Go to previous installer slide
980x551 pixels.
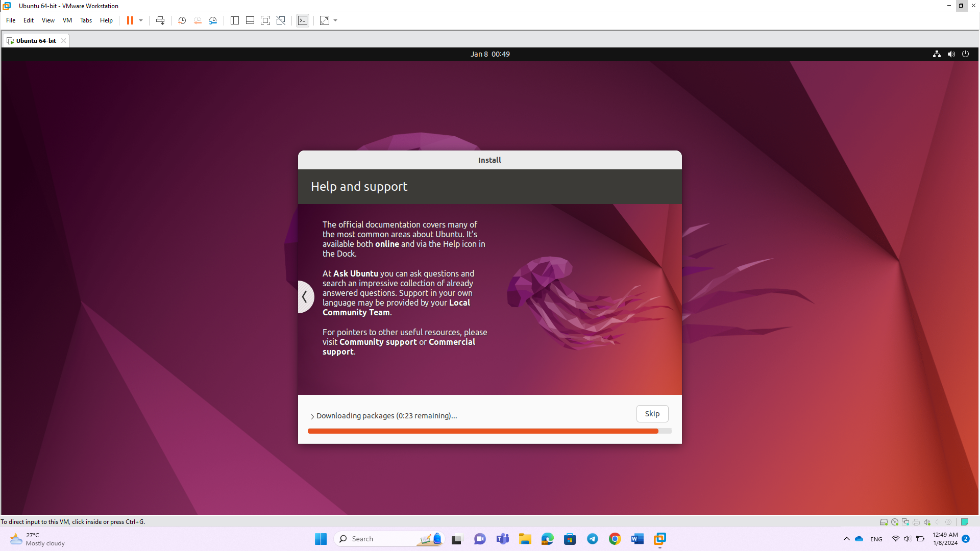305,296
